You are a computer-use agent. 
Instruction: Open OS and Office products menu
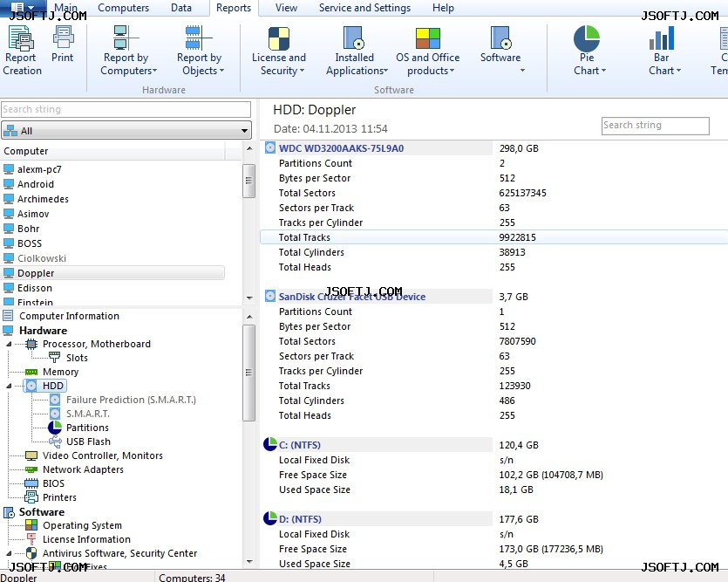[x=427, y=50]
